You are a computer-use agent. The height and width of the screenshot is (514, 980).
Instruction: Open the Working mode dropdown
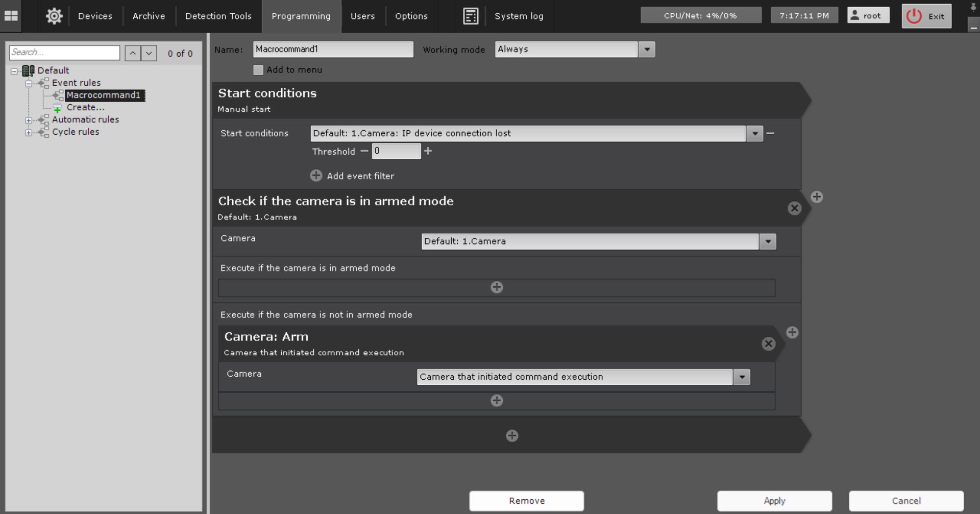(x=647, y=50)
